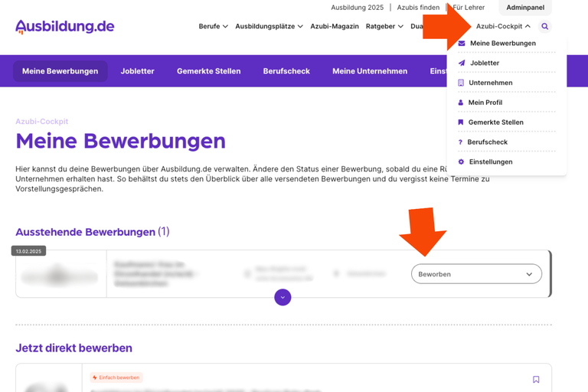Screen dimensions: 588x392
Task: Select Gemerkte Stellen in dropdown menu
Action: [496, 122]
